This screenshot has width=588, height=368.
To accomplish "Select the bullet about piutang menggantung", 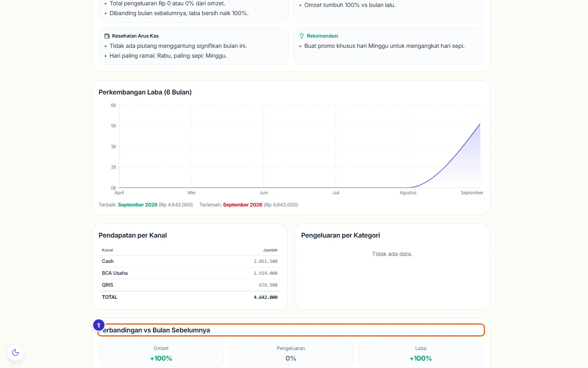I will [178, 46].
